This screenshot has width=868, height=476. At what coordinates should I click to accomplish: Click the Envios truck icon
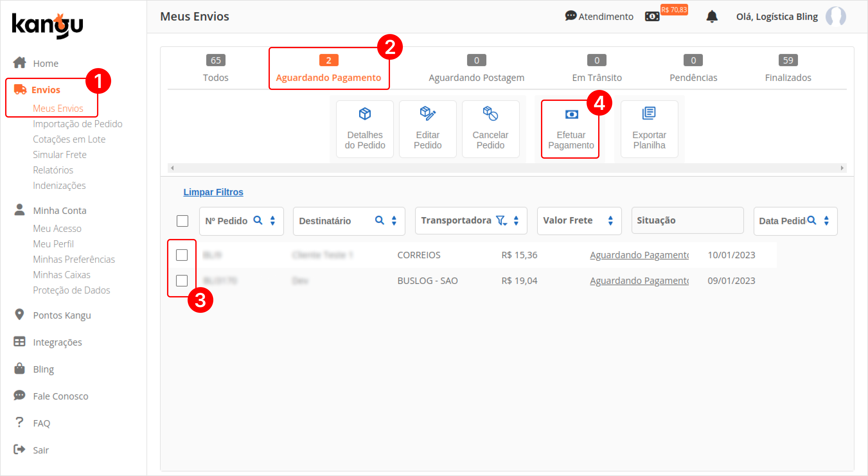click(x=20, y=90)
